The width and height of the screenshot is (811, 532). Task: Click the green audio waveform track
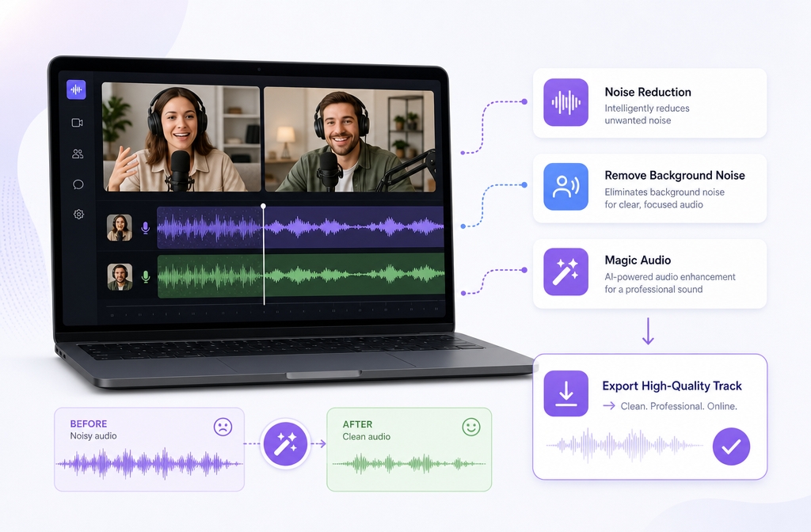(301, 275)
